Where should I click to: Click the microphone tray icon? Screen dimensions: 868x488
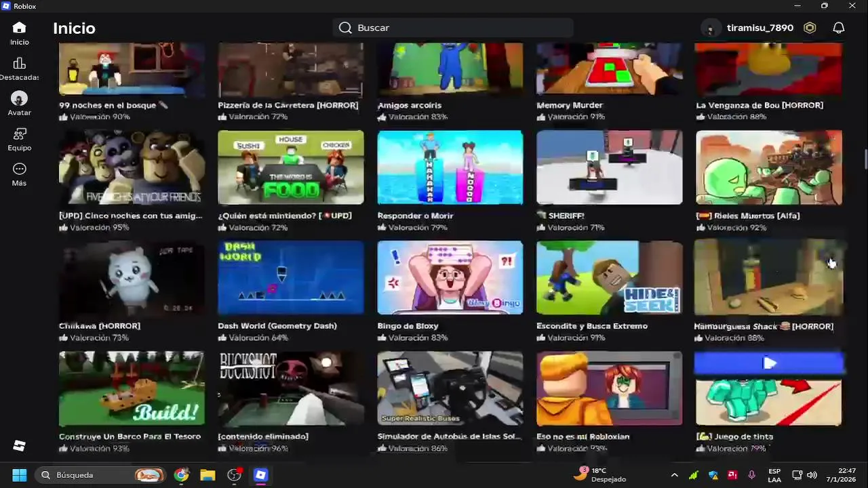(x=751, y=475)
